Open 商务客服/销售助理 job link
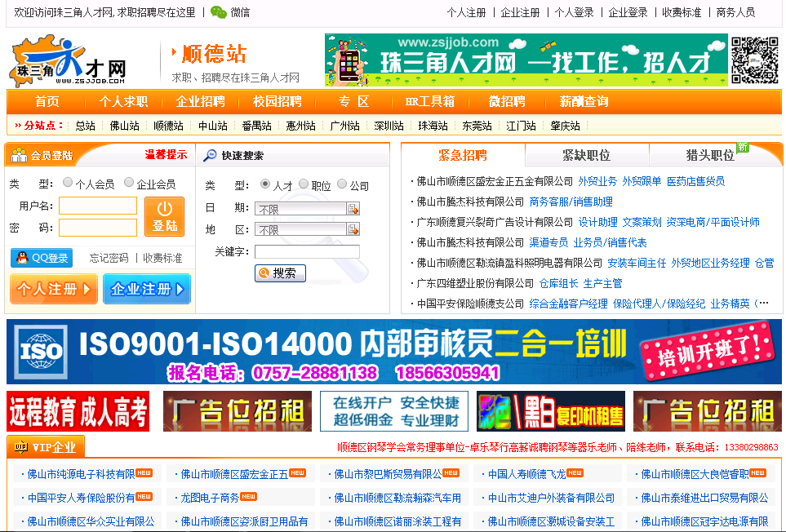Image resolution: width=786 pixels, height=532 pixels. (571, 202)
